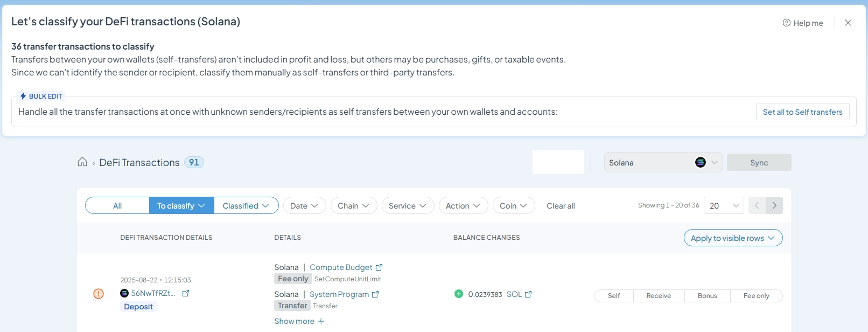The height and width of the screenshot is (332, 868).
Task: Go to previous page of transactions
Action: [x=757, y=205]
